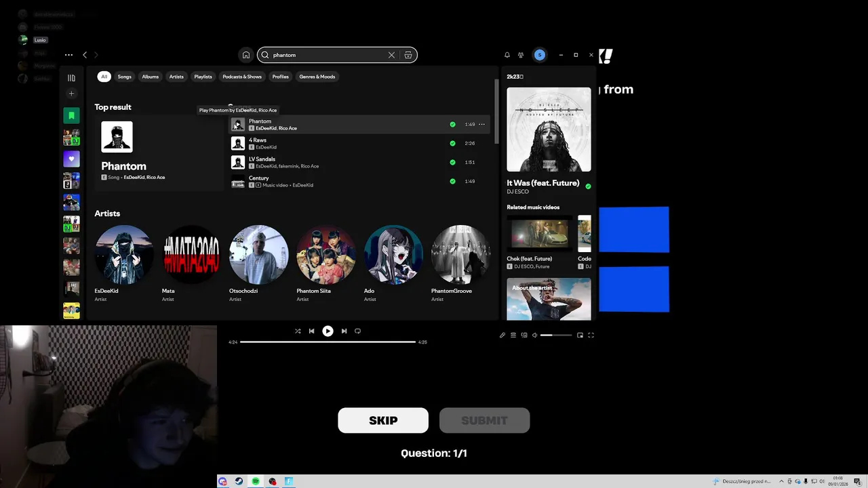Open EsDeeKid artist link in top result
The width and height of the screenshot is (868, 488).
pyautogui.click(x=134, y=178)
